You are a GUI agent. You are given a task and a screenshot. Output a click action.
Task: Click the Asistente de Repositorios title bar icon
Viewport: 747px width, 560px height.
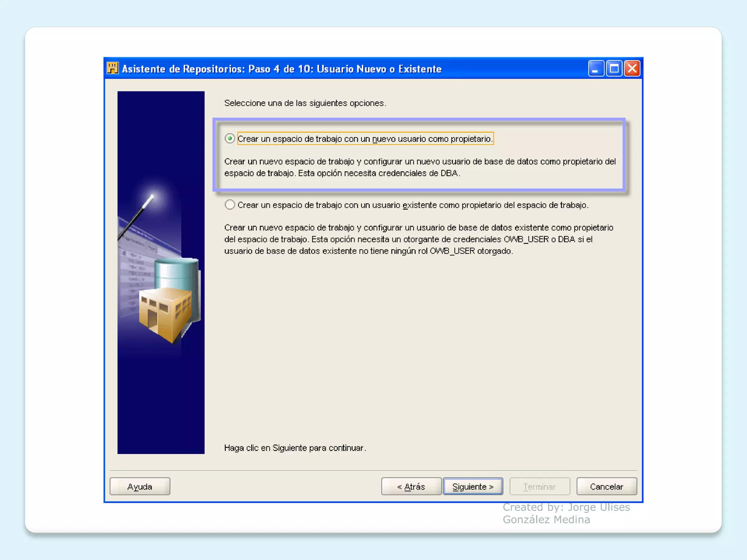click(x=112, y=68)
